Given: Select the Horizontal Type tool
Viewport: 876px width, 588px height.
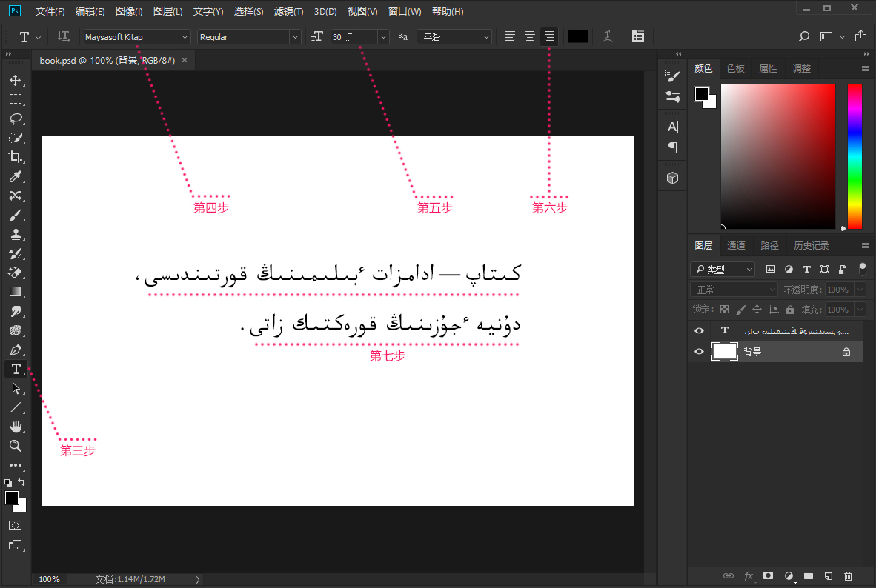Looking at the screenshot, I should 16,369.
